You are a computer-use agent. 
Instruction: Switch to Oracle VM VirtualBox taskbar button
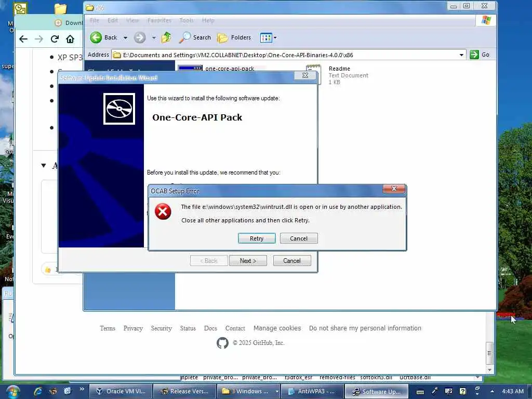pos(121,391)
